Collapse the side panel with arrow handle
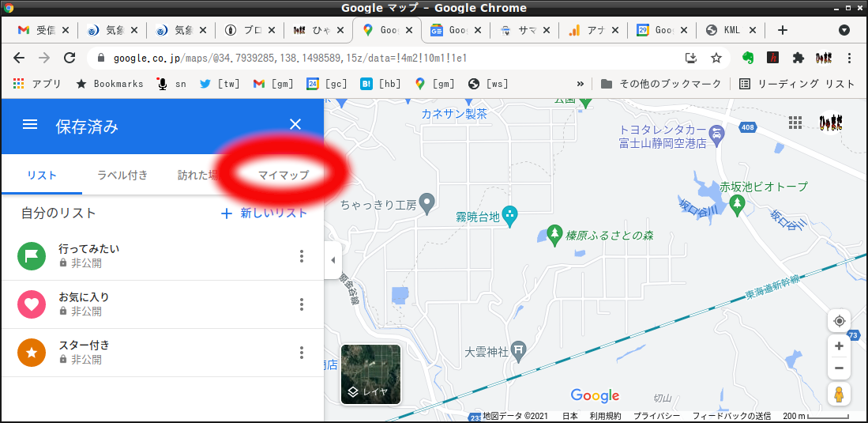Viewport: 868px width, 423px height. click(333, 260)
